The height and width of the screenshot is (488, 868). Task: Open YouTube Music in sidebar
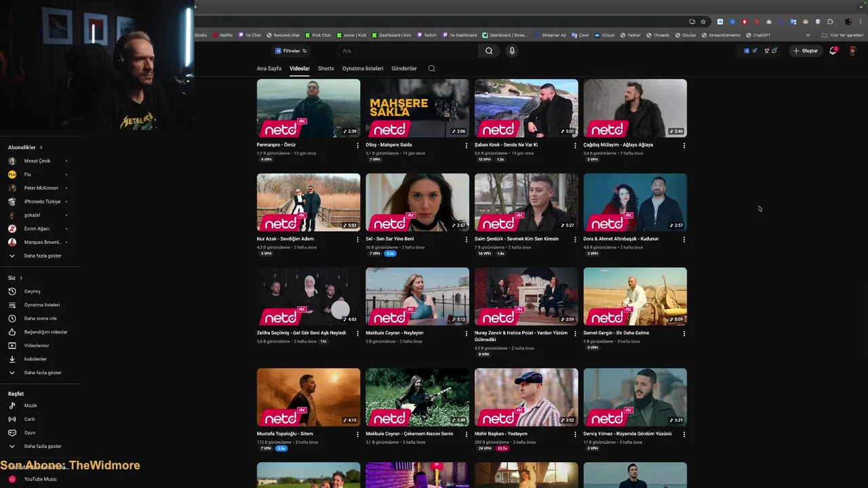[40, 479]
